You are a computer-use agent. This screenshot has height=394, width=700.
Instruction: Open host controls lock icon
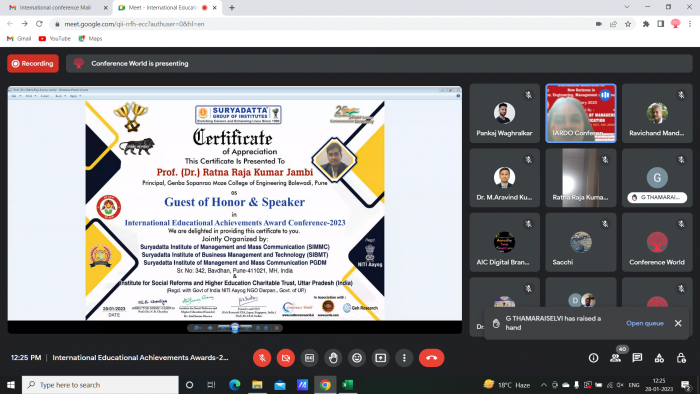(681, 358)
